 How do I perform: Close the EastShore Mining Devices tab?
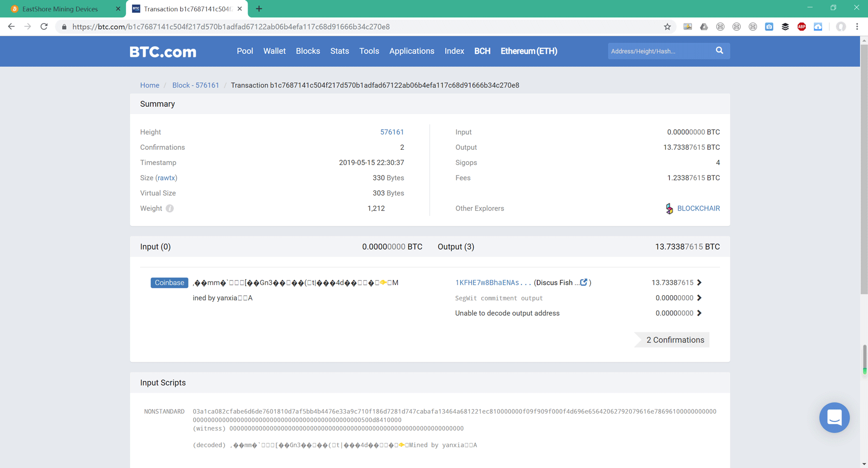pyautogui.click(x=118, y=9)
